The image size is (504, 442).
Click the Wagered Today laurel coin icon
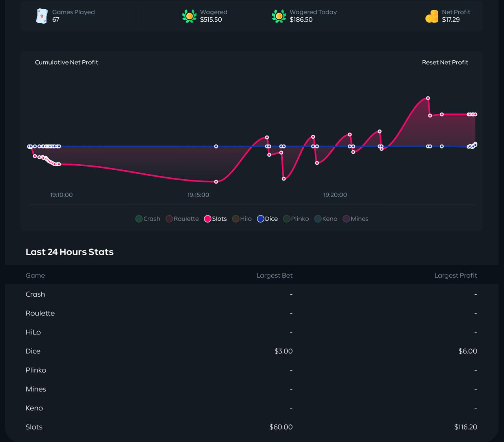tap(279, 16)
